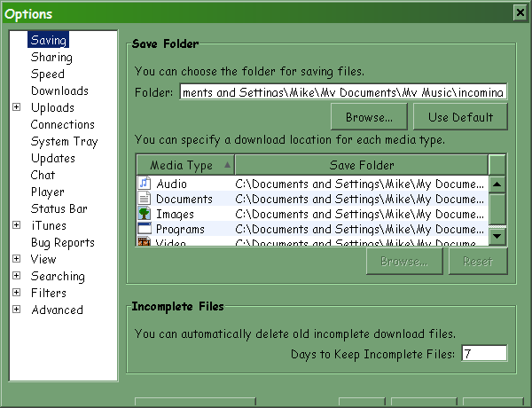Click Browse next to Use Default

tap(369, 117)
